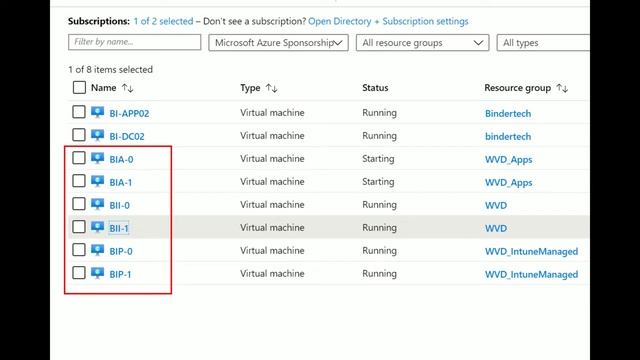
Task: Check the BII-1 row checkbox
Action: 79,227
